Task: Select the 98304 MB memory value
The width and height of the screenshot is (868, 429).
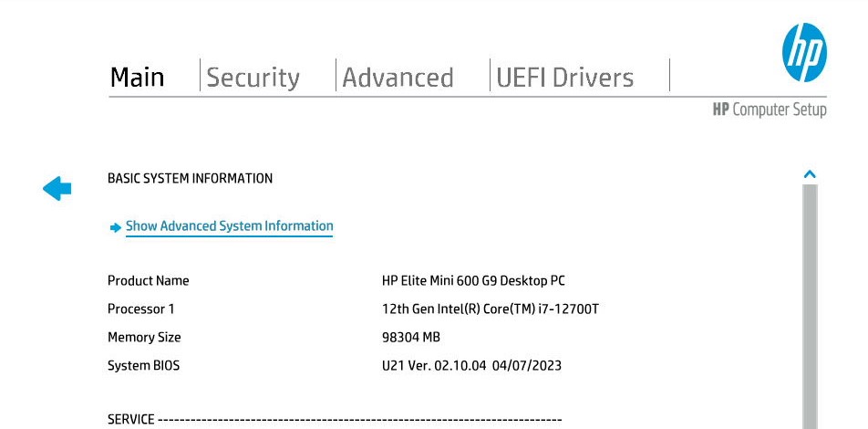Action: (411, 338)
